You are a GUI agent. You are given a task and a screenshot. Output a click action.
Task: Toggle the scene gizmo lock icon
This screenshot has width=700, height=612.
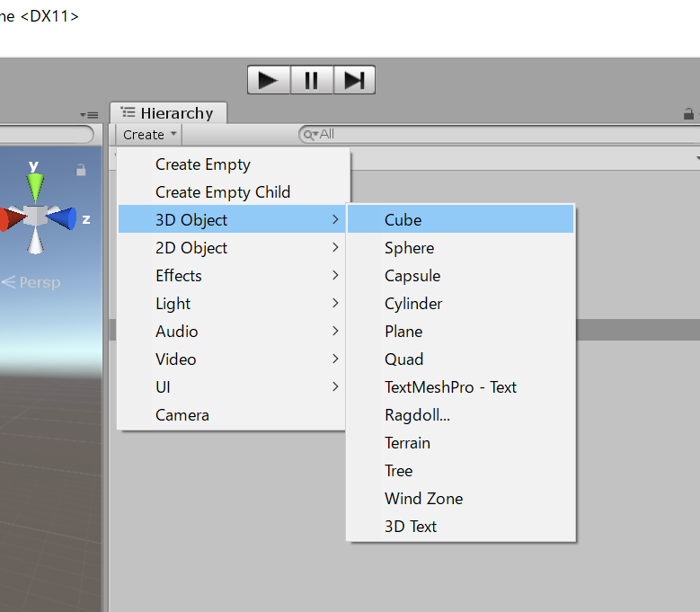point(81,170)
